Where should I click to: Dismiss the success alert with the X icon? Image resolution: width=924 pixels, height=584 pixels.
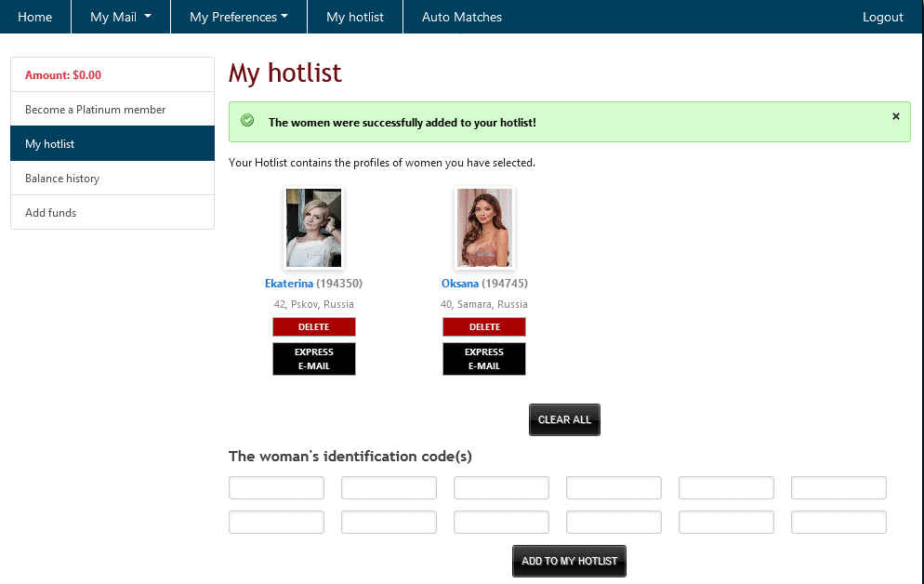click(x=896, y=116)
